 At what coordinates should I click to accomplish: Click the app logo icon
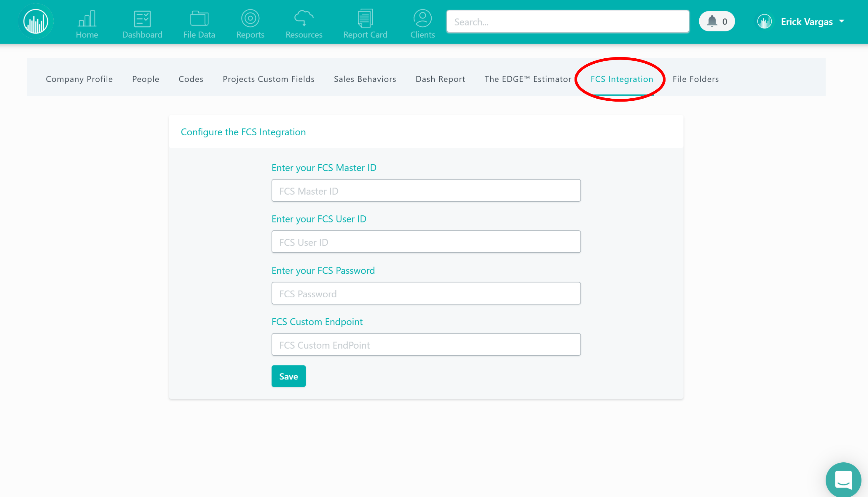pos(36,22)
